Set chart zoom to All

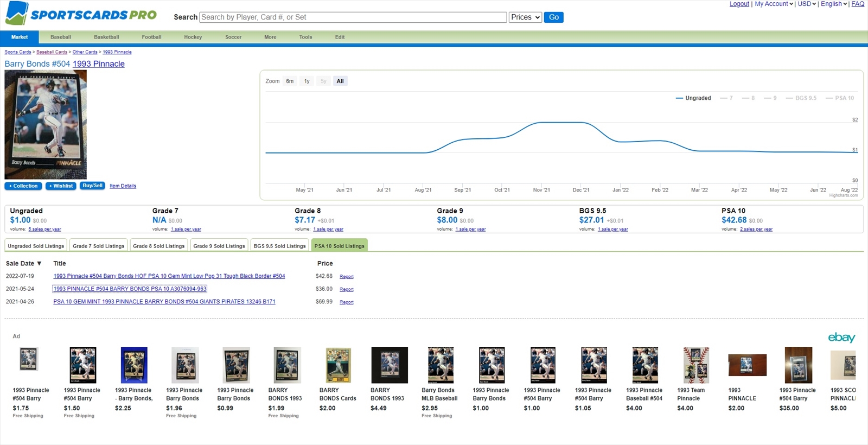(x=340, y=81)
